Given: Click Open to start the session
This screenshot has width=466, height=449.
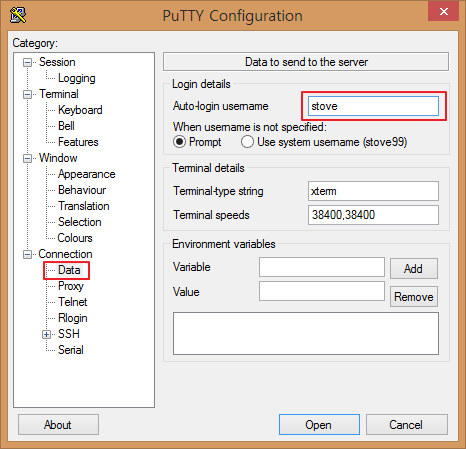Looking at the screenshot, I should [319, 425].
